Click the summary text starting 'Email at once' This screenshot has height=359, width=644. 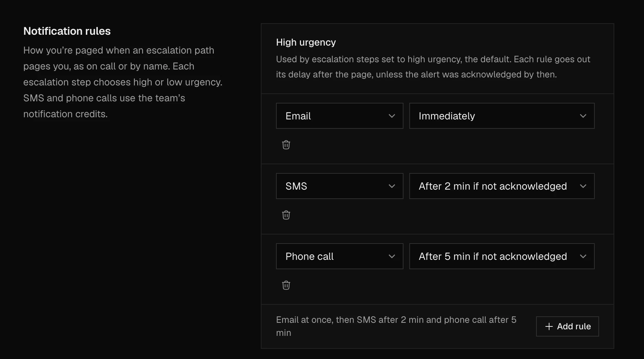[x=397, y=326]
